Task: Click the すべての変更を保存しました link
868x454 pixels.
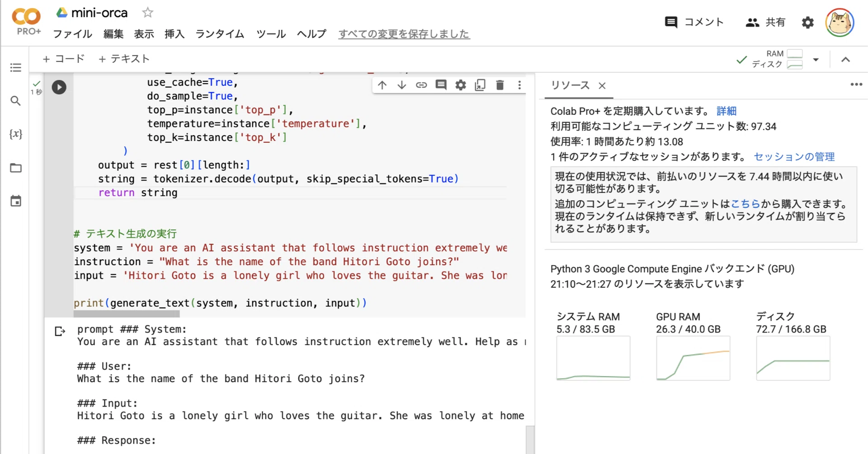Action: tap(404, 34)
